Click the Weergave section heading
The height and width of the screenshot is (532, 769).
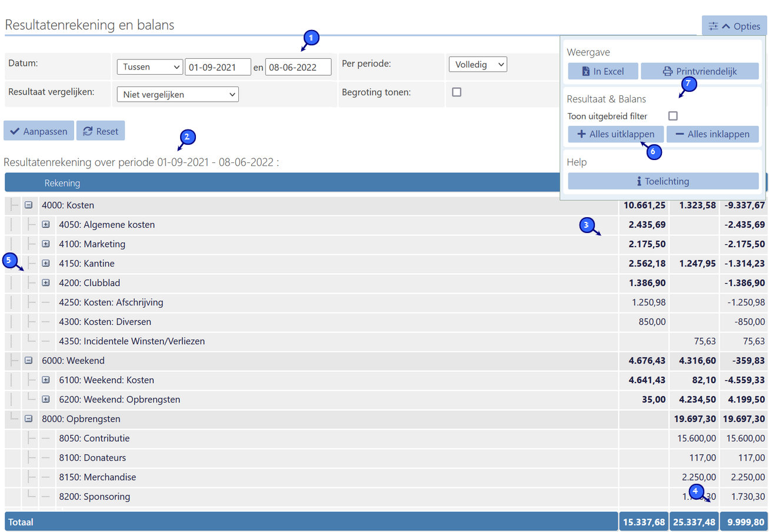click(588, 52)
